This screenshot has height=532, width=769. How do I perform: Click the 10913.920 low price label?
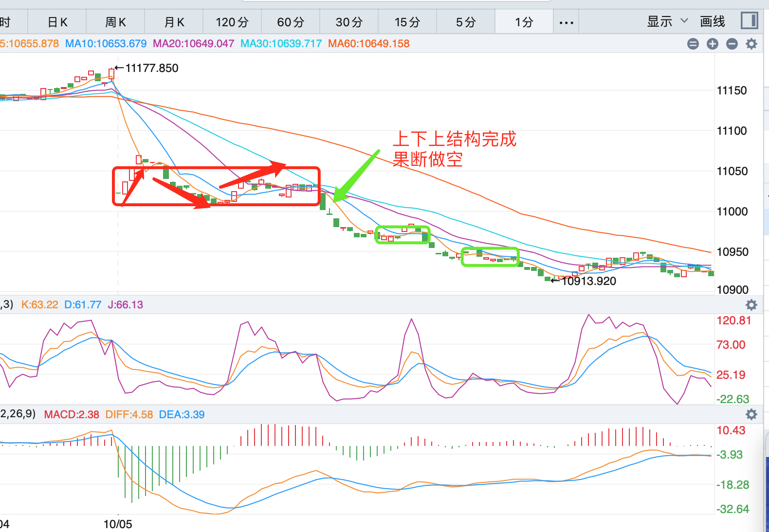(x=589, y=281)
